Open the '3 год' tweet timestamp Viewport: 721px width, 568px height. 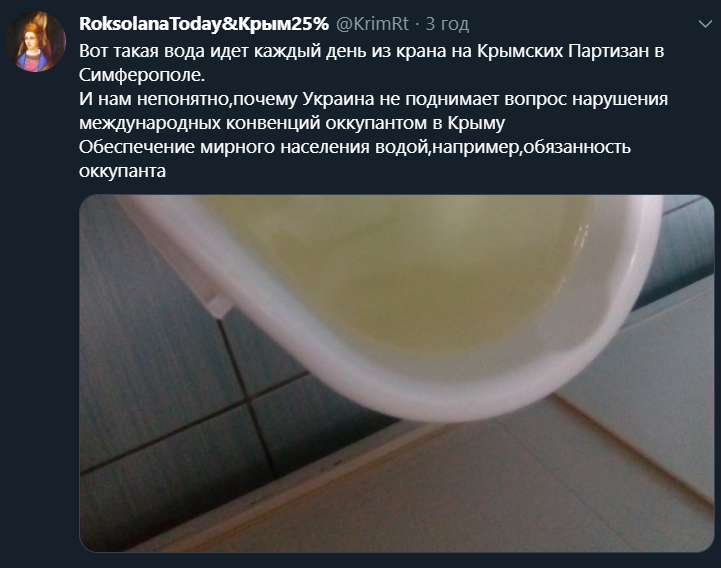[x=447, y=24]
